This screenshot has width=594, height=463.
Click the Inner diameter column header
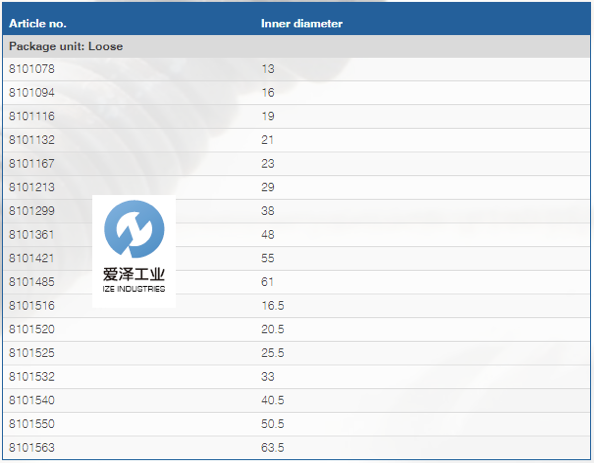tap(302, 23)
